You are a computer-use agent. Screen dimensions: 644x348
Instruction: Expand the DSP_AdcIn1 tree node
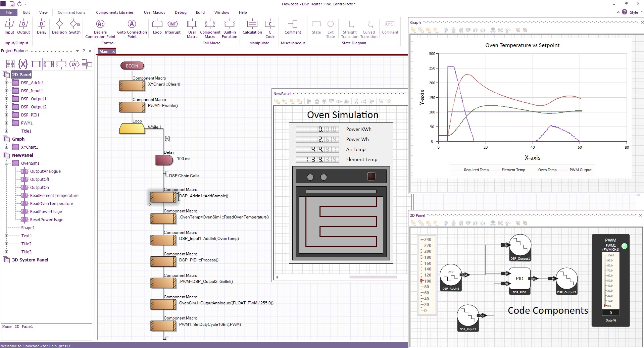[x=6, y=83]
